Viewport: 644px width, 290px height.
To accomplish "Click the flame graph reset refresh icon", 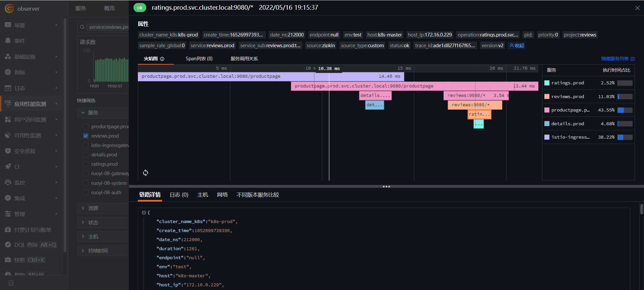I will coord(146,173).
